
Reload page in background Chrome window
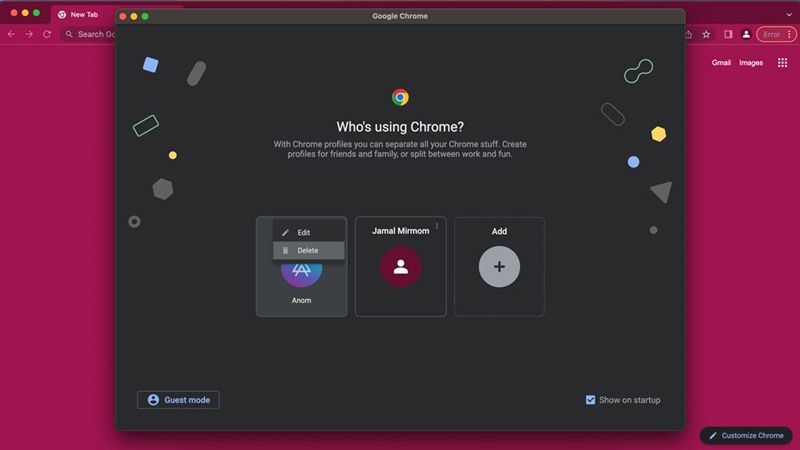47,34
